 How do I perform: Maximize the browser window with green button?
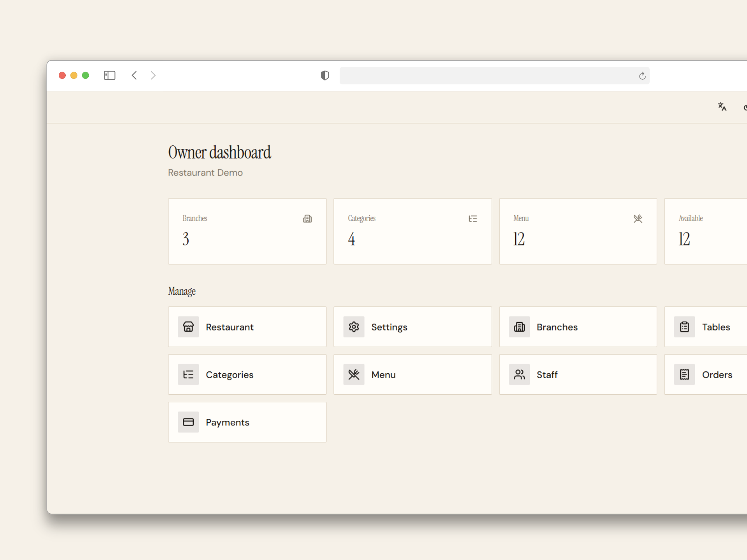[86, 75]
